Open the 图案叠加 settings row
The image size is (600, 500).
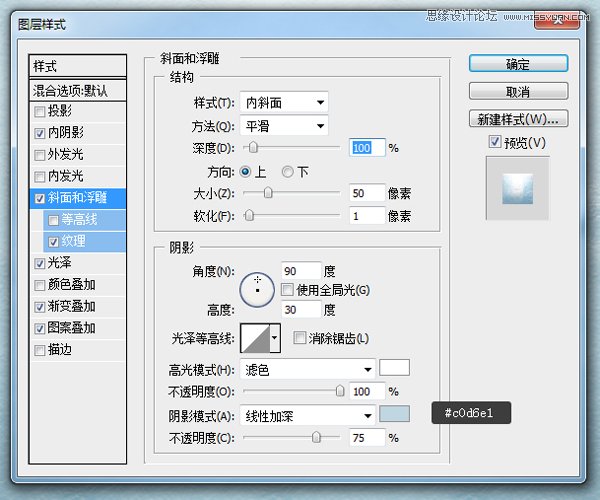(x=78, y=328)
